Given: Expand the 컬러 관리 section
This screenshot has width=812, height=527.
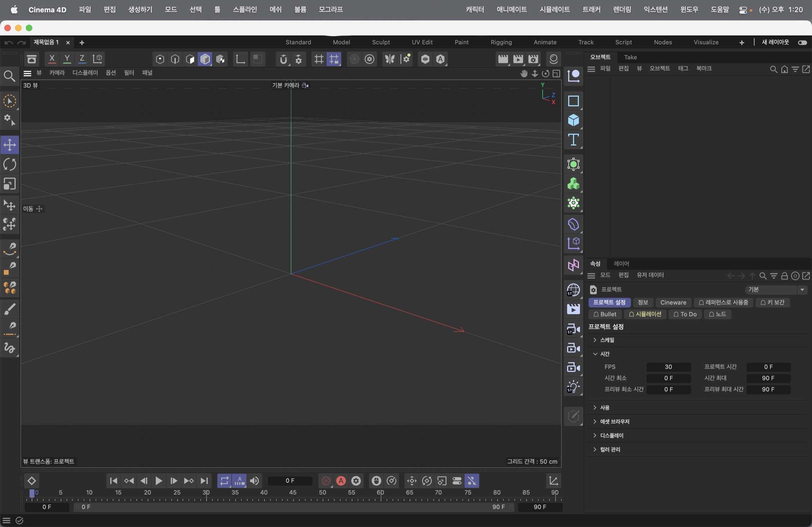Looking at the screenshot, I should coord(595,449).
